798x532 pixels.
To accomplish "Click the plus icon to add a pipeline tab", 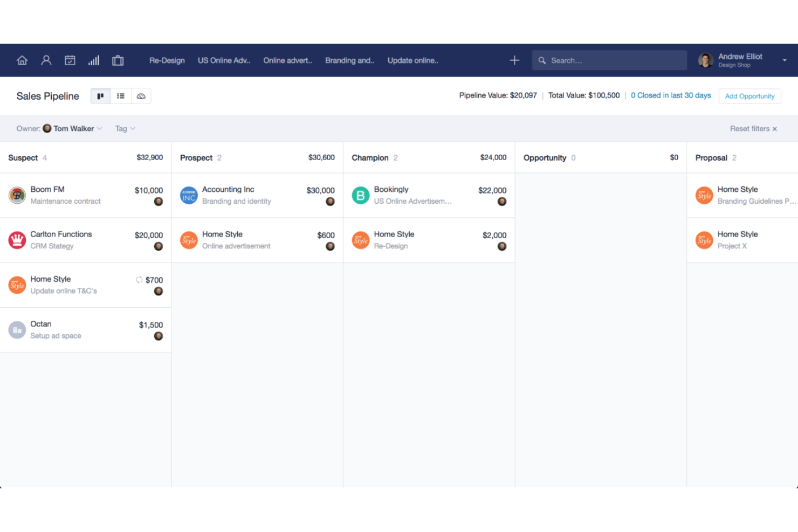I will [514, 60].
